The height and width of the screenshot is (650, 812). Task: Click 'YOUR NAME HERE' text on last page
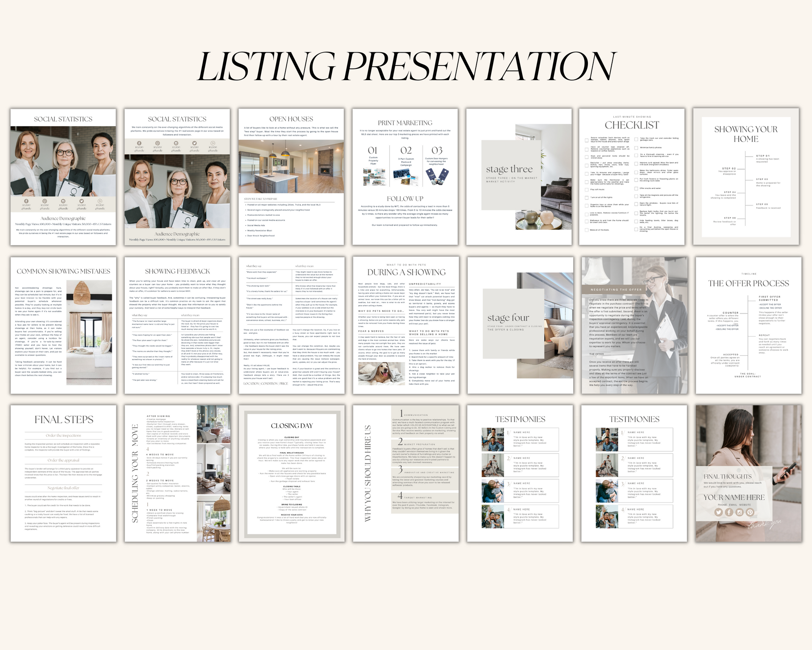click(x=734, y=497)
